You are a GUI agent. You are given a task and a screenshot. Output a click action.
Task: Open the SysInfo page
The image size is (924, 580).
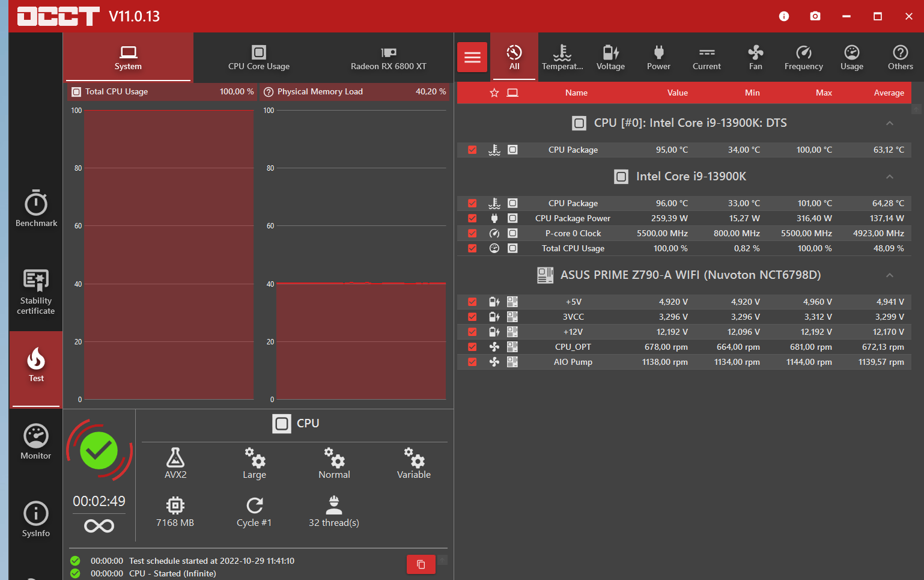(36, 519)
